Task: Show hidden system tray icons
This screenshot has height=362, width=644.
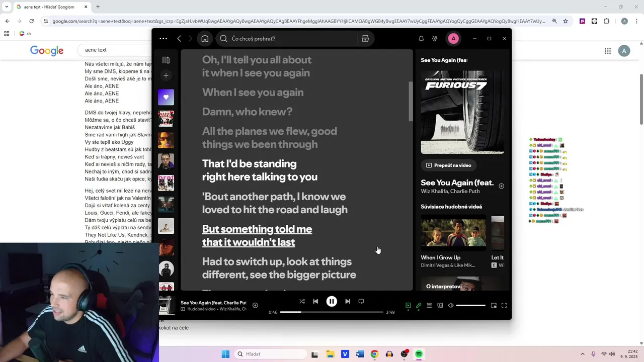Action: pyautogui.click(x=583, y=354)
